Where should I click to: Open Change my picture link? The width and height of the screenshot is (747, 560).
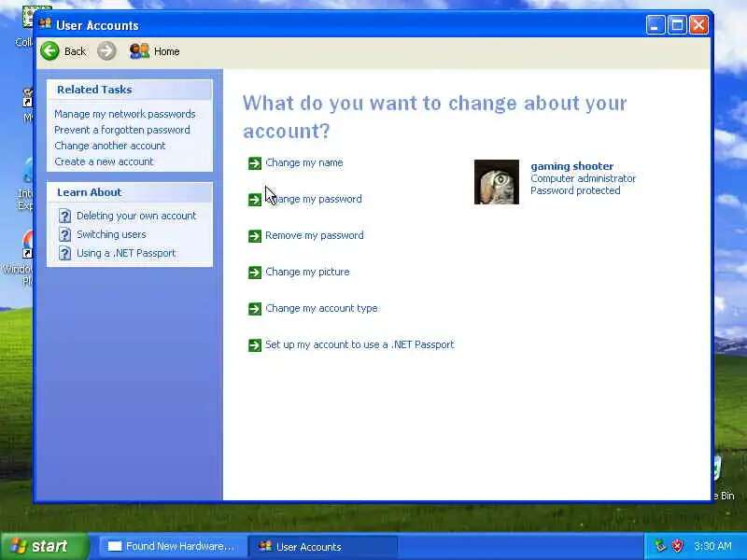click(307, 272)
